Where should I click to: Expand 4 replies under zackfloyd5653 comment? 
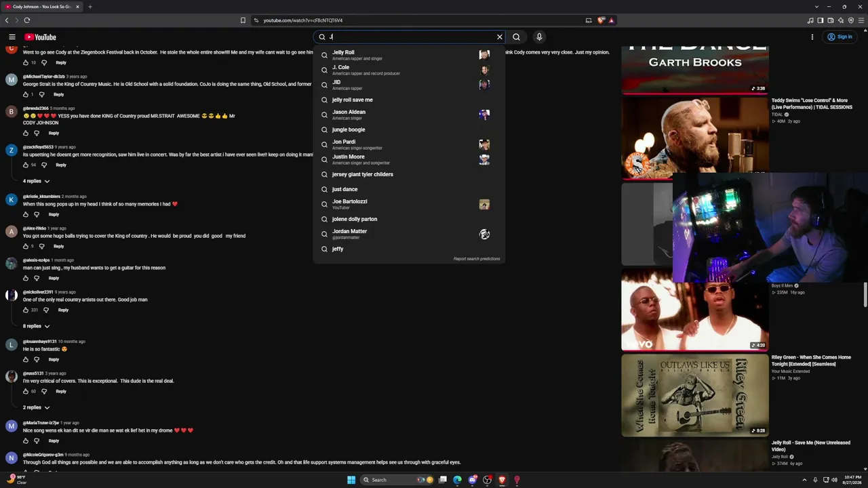click(x=37, y=181)
